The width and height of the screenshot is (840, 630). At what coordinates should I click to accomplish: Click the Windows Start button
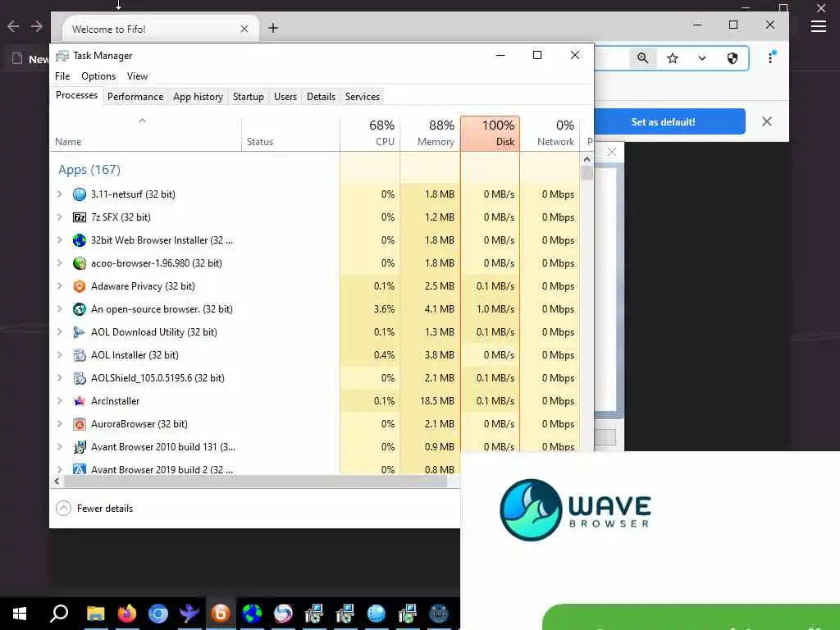pos(20,614)
